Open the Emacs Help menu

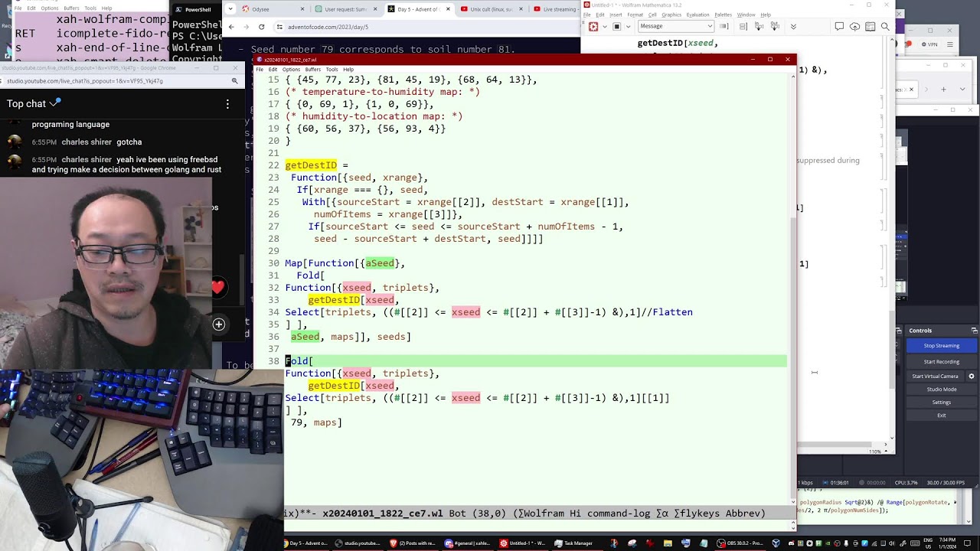348,70
